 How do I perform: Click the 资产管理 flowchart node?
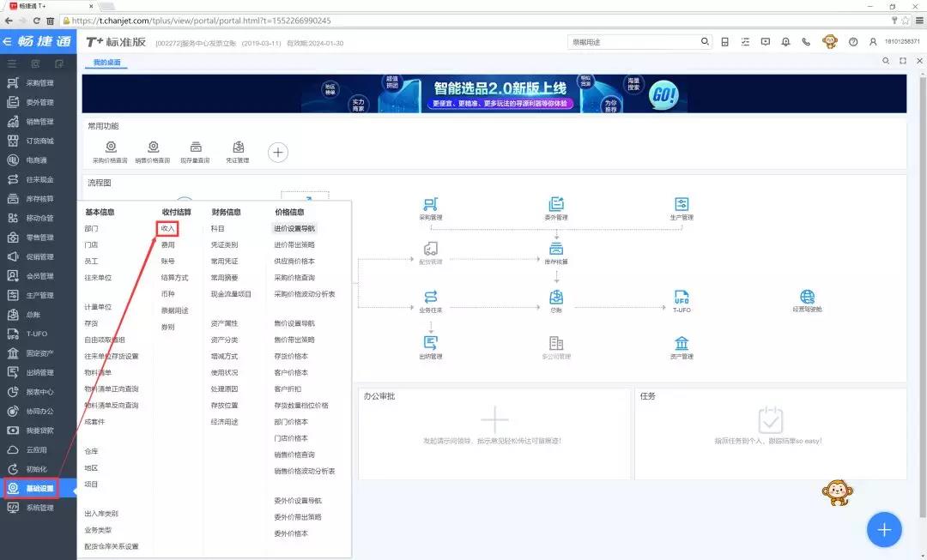pyautogui.click(x=682, y=347)
